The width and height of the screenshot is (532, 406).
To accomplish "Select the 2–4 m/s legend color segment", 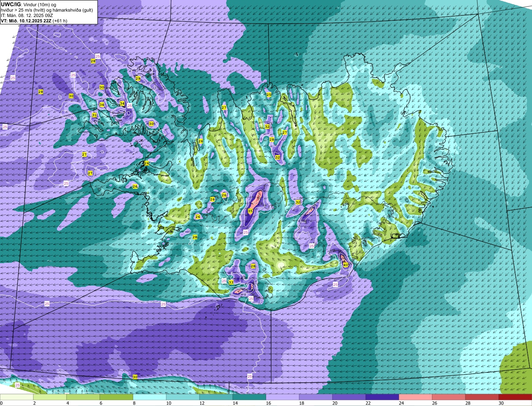I will pos(50,397).
